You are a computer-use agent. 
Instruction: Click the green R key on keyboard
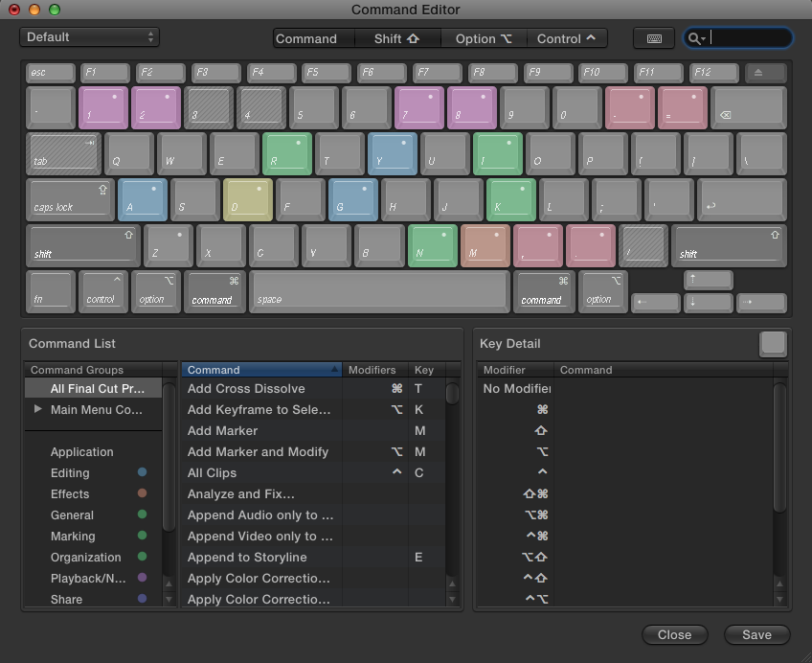[x=286, y=153]
